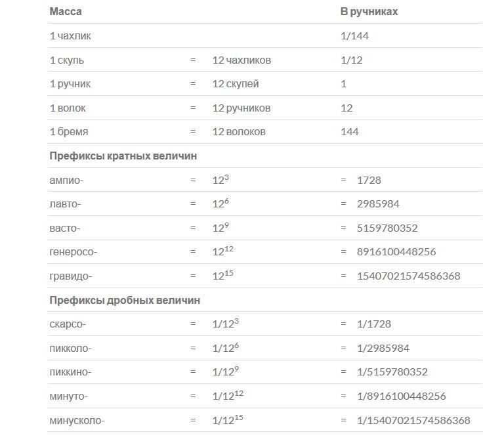Viewport: 504px width, 447px height.
Task: Select the "гравидо-" prefix cell
Action: pyautogui.click(x=71, y=276)
